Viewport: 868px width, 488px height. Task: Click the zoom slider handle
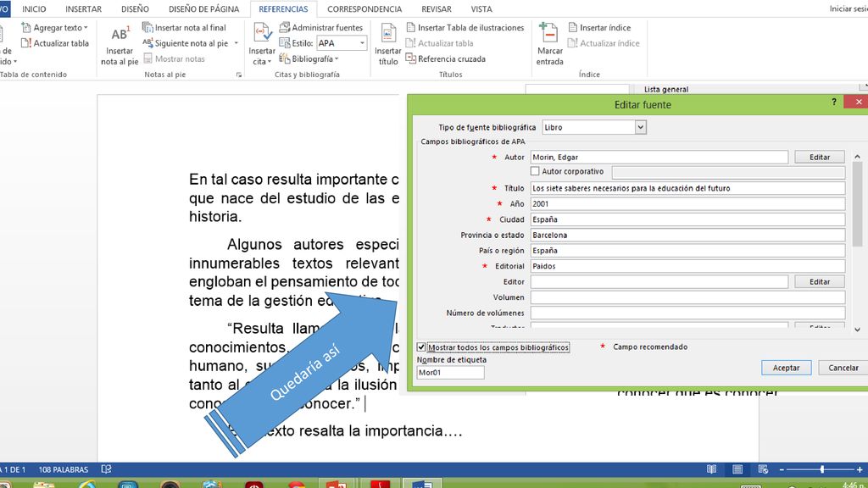(822, 469)
